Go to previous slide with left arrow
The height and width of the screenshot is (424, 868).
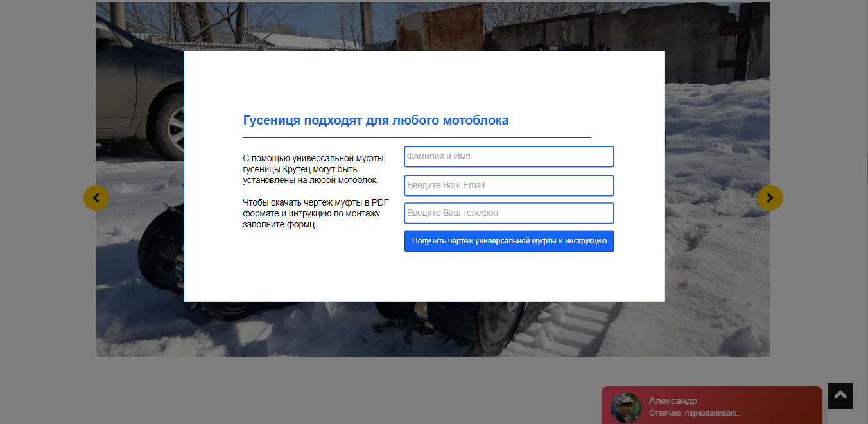coord(96,198)
